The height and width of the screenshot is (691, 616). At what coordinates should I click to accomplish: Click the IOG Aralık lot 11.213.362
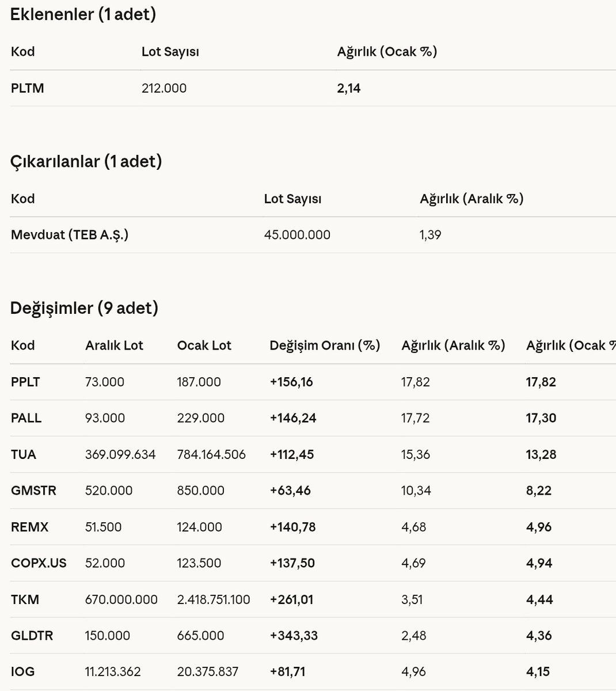[113, 672]
